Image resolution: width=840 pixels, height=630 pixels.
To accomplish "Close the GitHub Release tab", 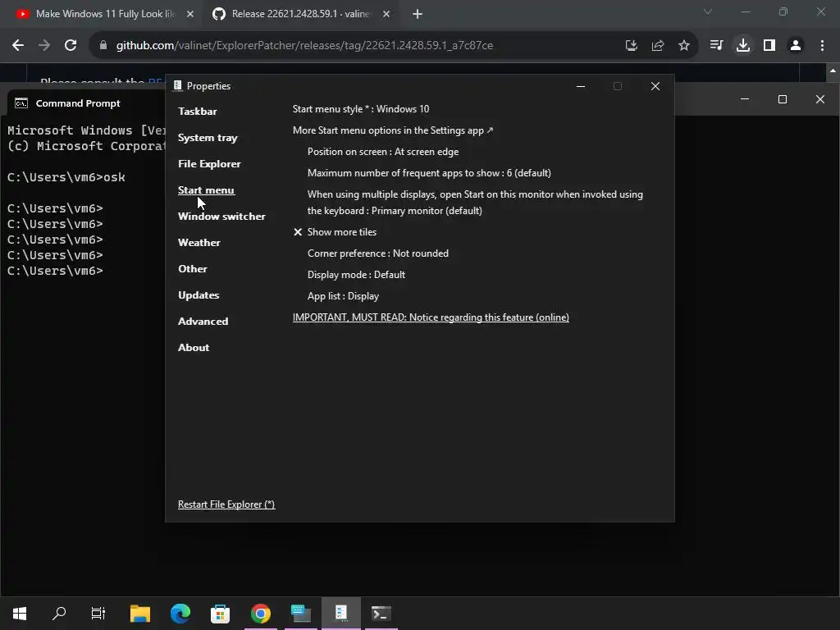I will [386, 14].
